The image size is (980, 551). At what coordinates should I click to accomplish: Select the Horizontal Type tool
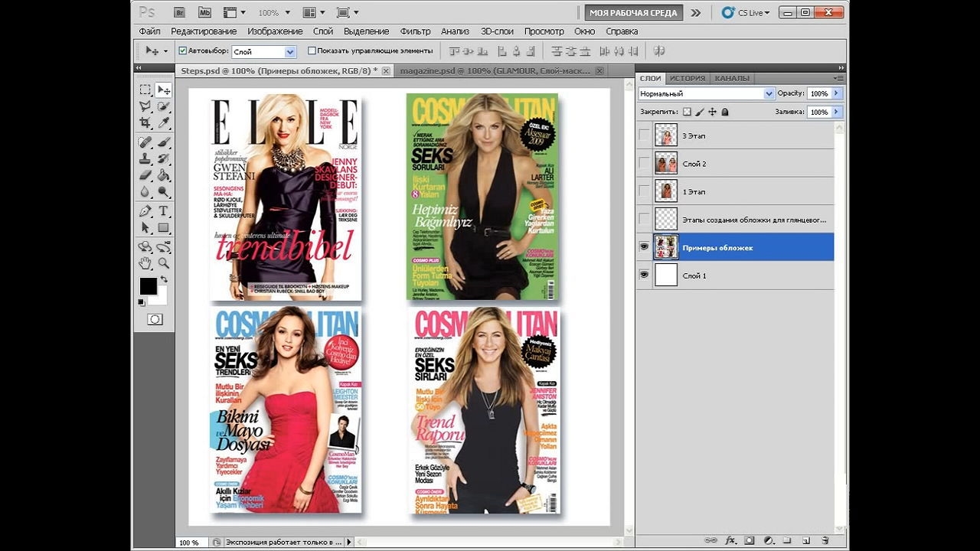point(163,211)
